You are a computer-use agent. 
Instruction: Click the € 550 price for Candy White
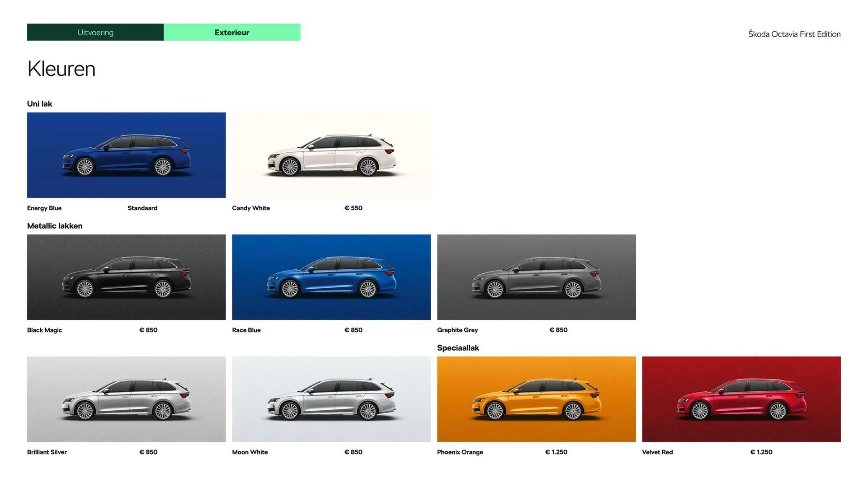[354, 208]
